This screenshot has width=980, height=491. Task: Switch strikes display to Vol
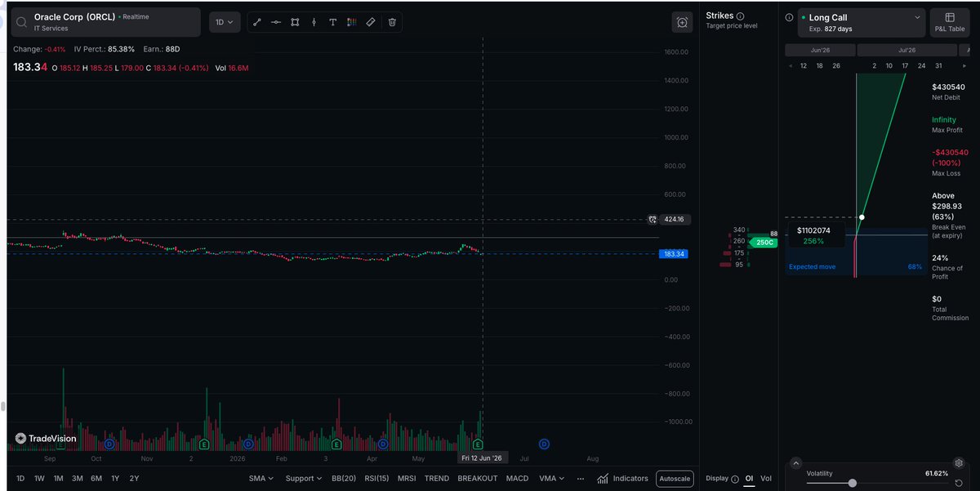tap(766, 479)
